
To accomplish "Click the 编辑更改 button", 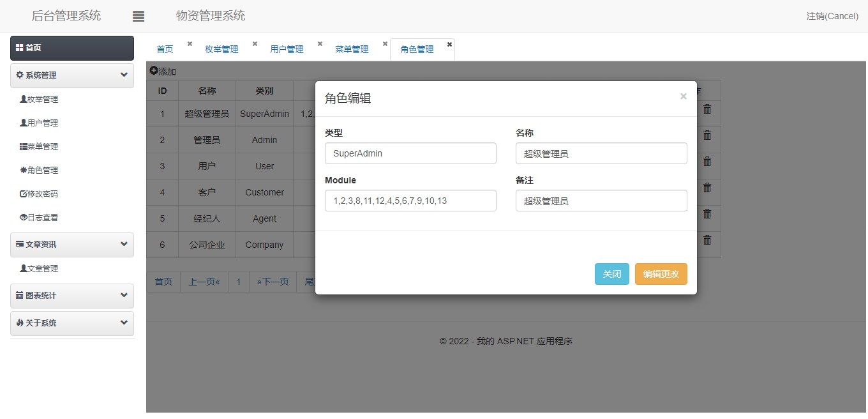I will tap(661, 274).
